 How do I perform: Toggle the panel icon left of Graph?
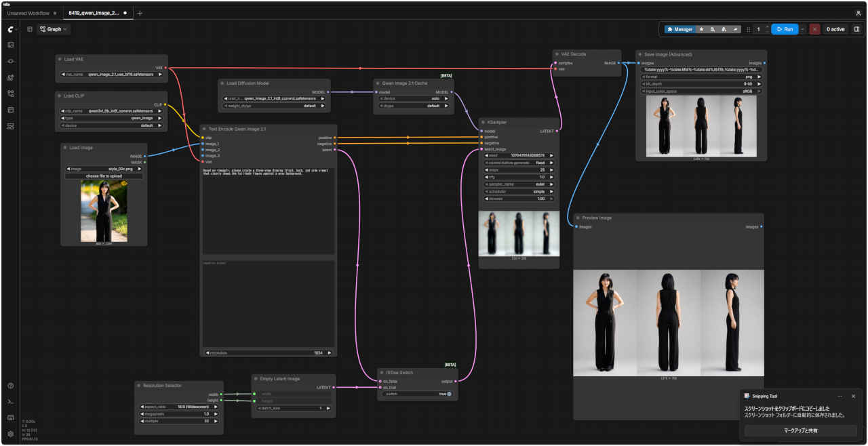30,29
